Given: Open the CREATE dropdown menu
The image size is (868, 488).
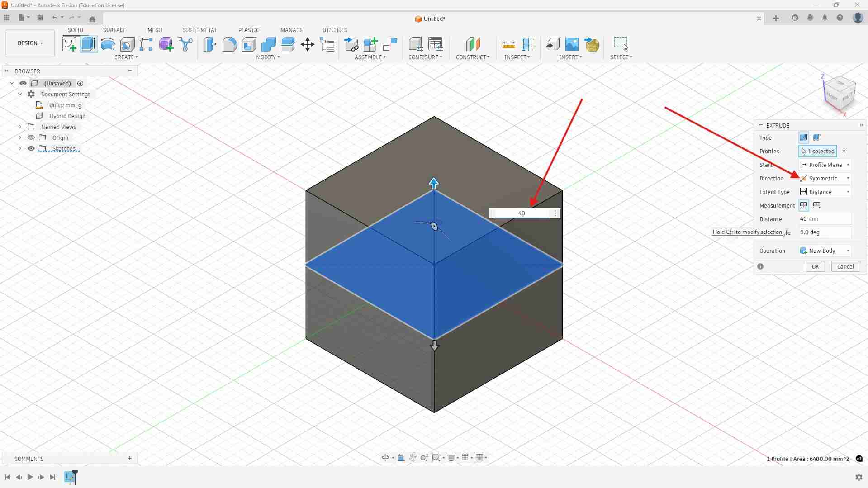Looking at the screenshot, I should pyautogui.click(x=126, y=57).
